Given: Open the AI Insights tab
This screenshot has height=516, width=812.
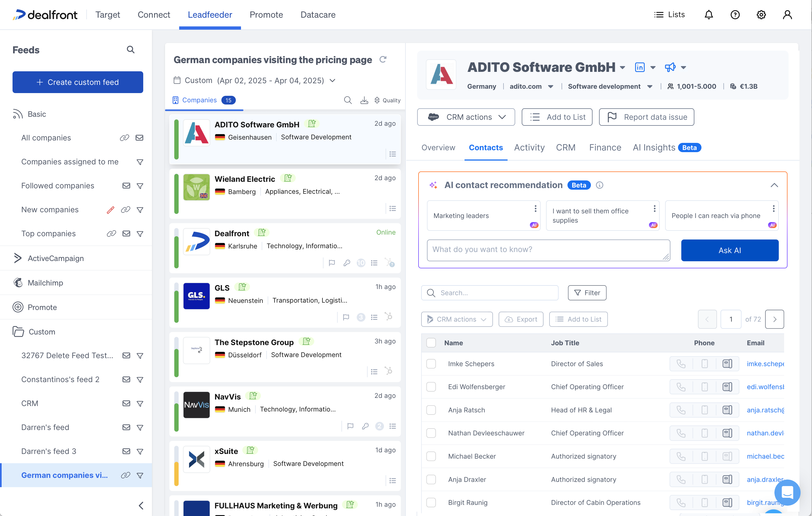Looking at the screenshot, I should pyautogui.click(x=667, y=148).
